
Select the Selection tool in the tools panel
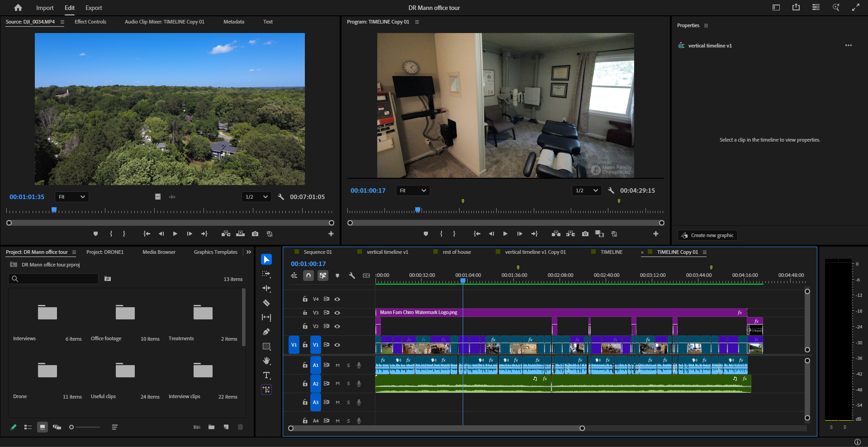pyautogui.click(x=266, y=259)
